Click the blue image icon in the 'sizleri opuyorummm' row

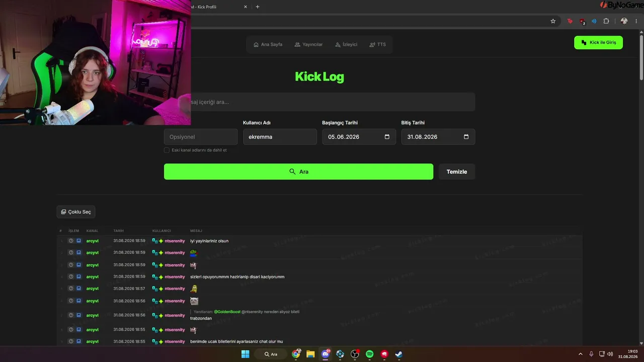[x=78, y=277]
